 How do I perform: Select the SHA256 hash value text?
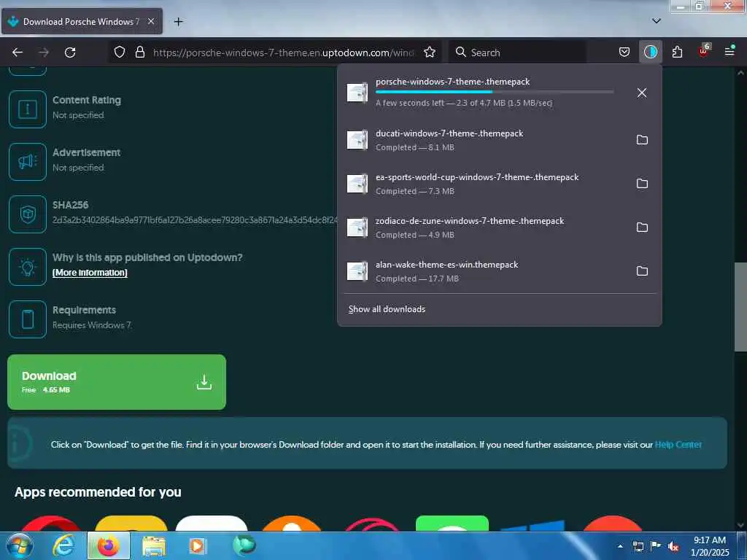pyautogui.click(x=195, y=220)
